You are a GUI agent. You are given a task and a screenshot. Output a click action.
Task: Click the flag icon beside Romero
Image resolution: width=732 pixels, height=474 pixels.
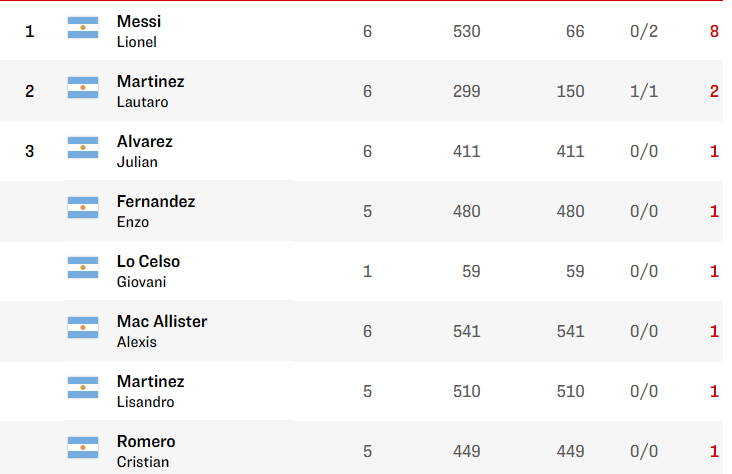[x=83, y=447]
